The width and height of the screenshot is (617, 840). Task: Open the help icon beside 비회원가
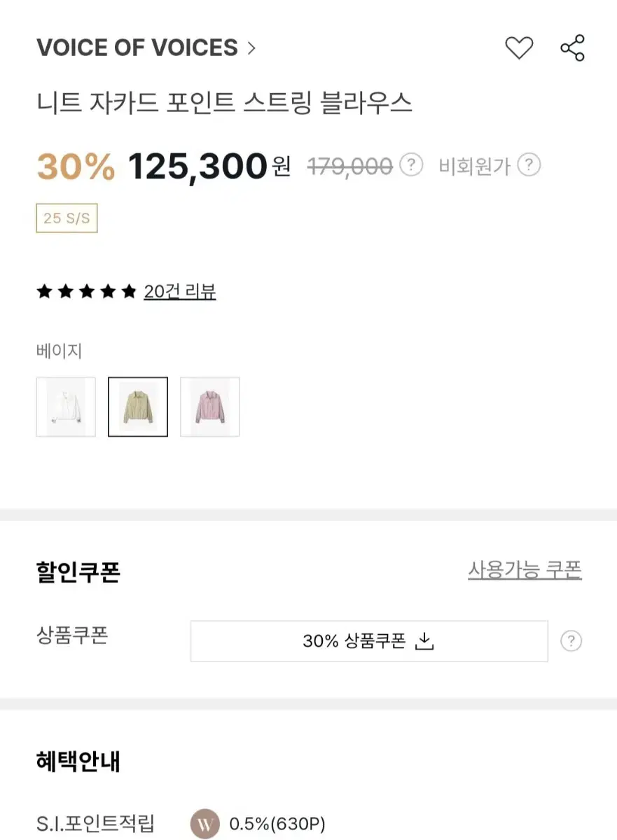(x=529, y=166)
